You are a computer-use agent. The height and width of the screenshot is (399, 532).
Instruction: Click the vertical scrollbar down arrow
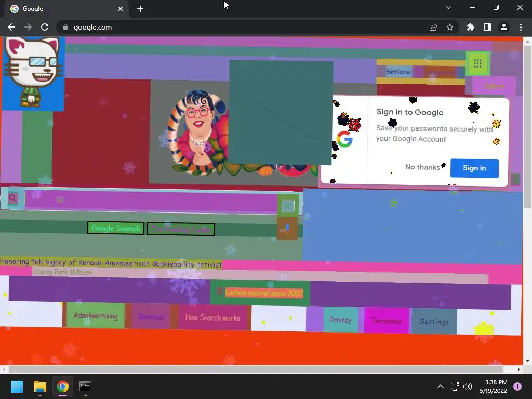pyautogui.click(x=528, y=361)
